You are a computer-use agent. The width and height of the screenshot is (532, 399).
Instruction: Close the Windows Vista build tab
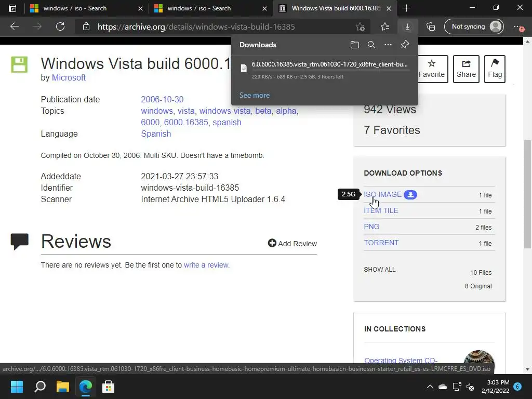(x=389, y=8)
